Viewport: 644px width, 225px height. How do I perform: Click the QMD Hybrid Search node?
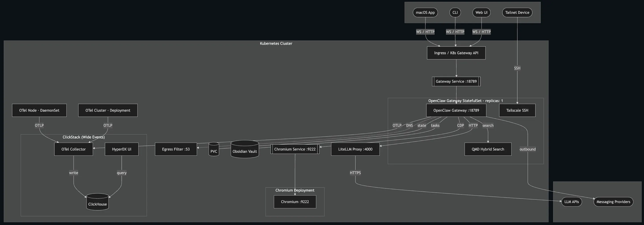pyautogui.click(x=488, y=149)
